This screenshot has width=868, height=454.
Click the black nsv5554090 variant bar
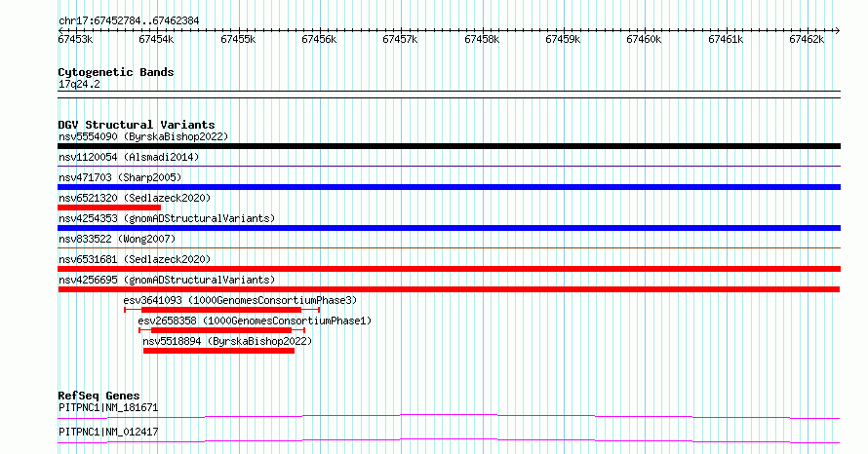pos(449,146)
